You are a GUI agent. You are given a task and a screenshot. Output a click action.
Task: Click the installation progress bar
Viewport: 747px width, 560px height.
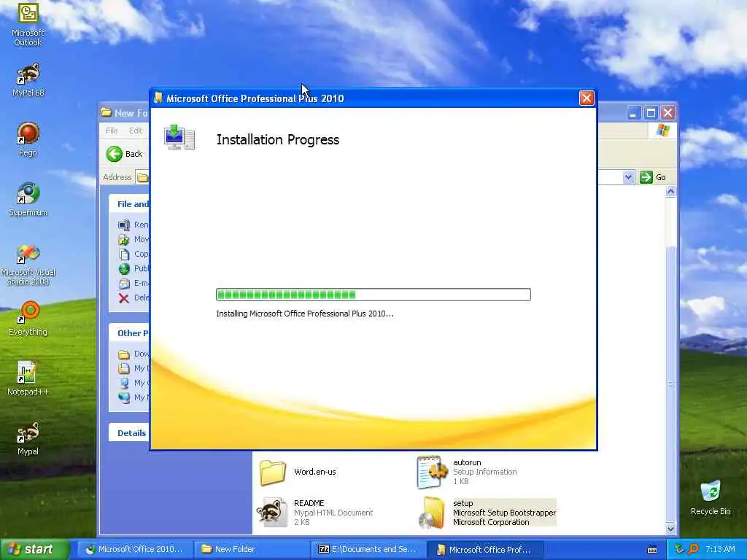(373, 295)
